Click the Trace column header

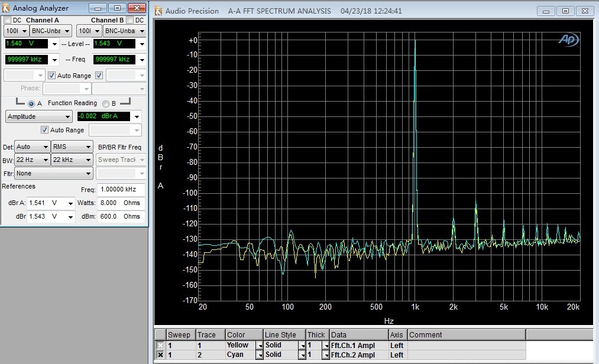[x=211, y=334]
